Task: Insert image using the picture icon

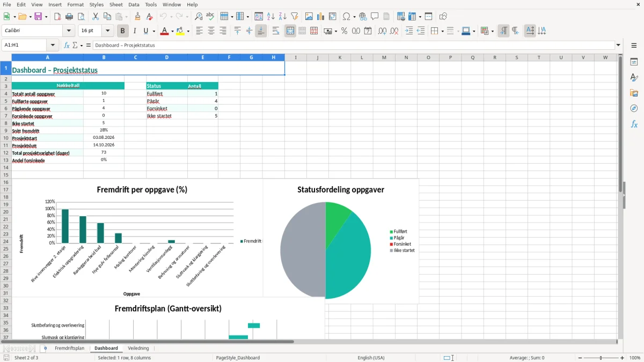Action: click(x=309, y=17)
